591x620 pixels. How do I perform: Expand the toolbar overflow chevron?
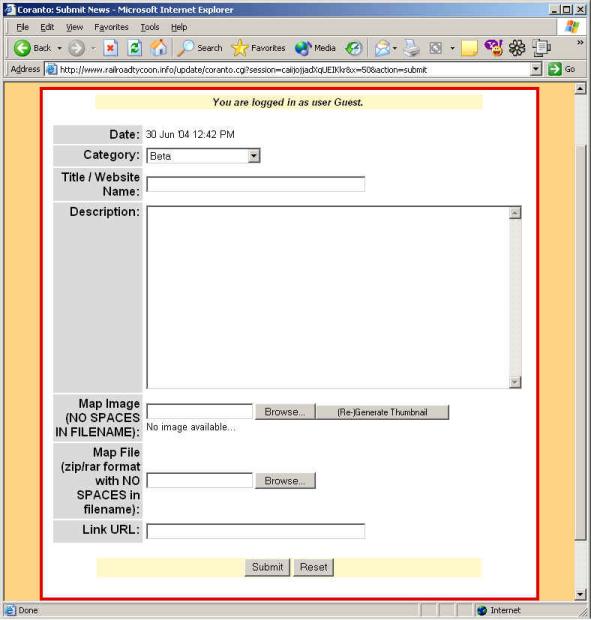pyautogui.click(x=580, y=42)
